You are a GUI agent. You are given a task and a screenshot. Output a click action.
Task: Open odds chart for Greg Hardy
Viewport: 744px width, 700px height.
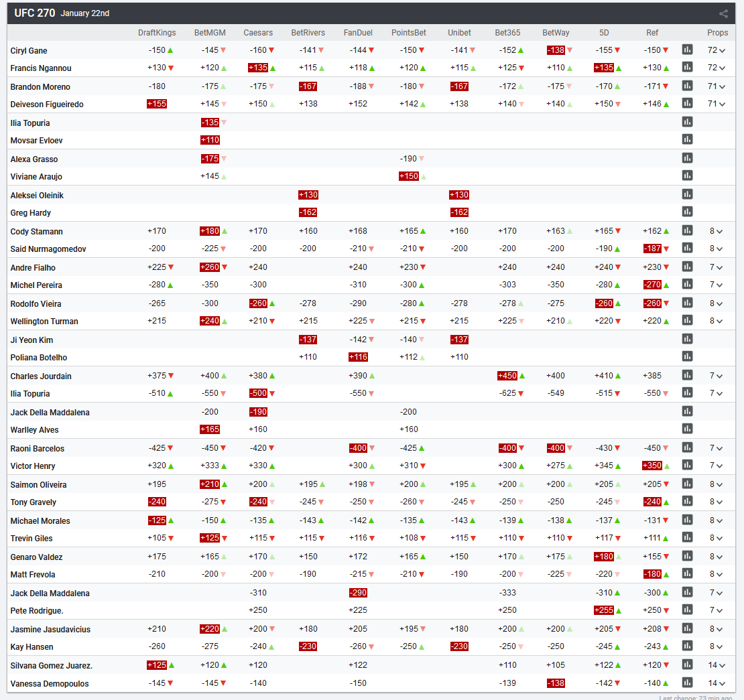pyautogui.click(x=687, y=212)
